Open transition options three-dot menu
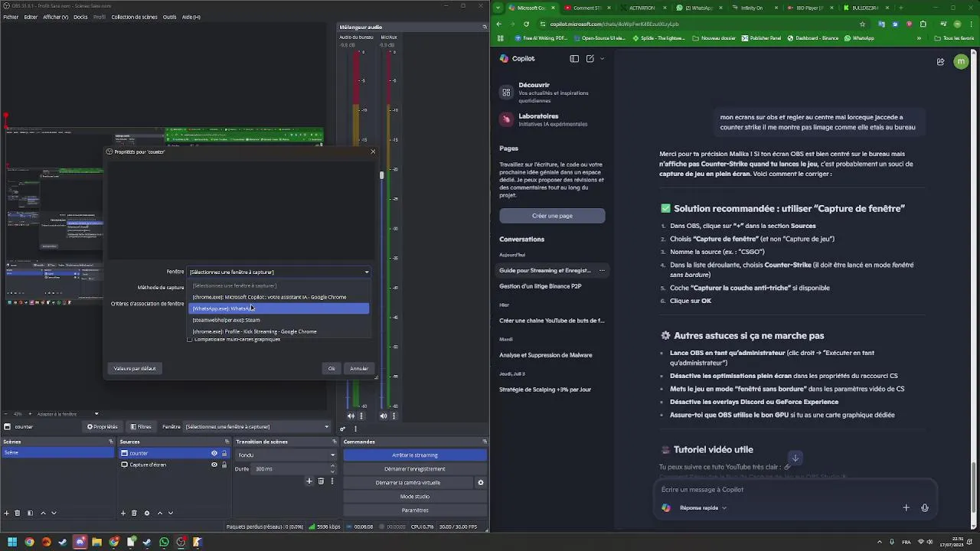980x551 pixels. pyautogui.click(x=332, y=481)
